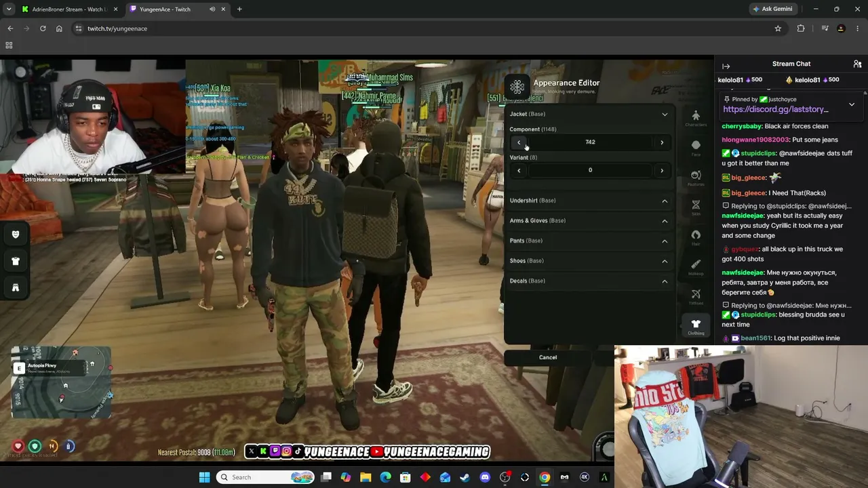Go back to the previous page
The height and width of the screenshot is (488, 868).
(10, 28)
